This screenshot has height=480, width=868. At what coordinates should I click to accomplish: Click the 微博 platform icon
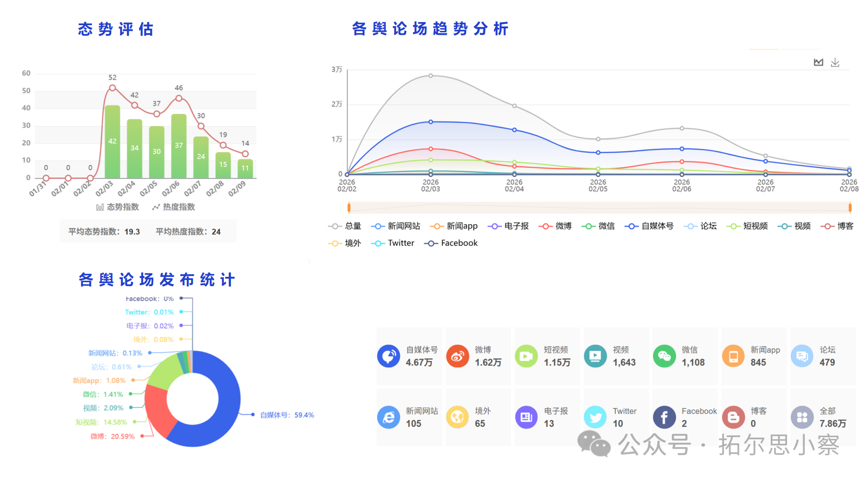(457, 356)
